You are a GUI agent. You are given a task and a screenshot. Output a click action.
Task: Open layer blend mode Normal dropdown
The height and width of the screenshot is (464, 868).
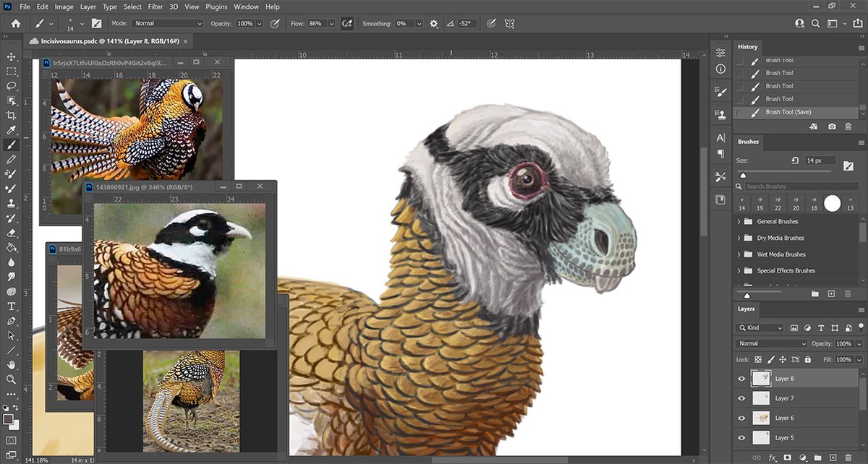(771, 343)
